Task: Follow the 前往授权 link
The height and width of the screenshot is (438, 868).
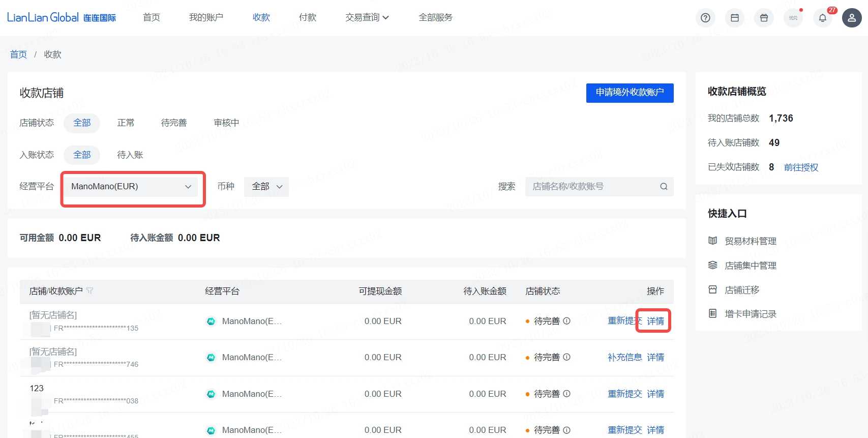Action: coord(801,167)
